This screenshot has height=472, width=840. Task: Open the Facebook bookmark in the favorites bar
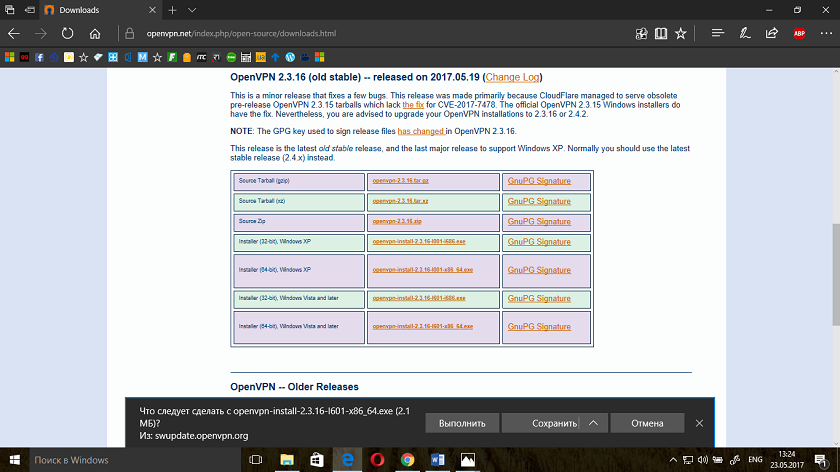click(x=39, y=57)
